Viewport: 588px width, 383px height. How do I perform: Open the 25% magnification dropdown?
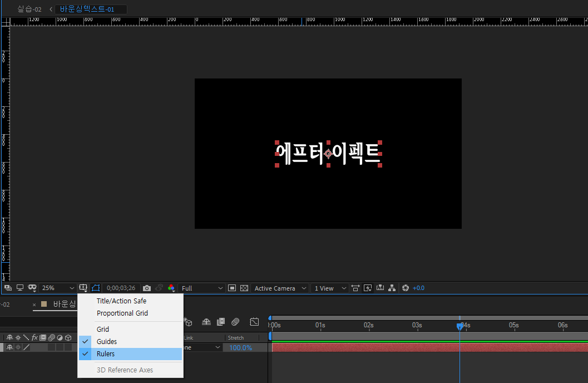pyautogui.click(x=57, y=288)
